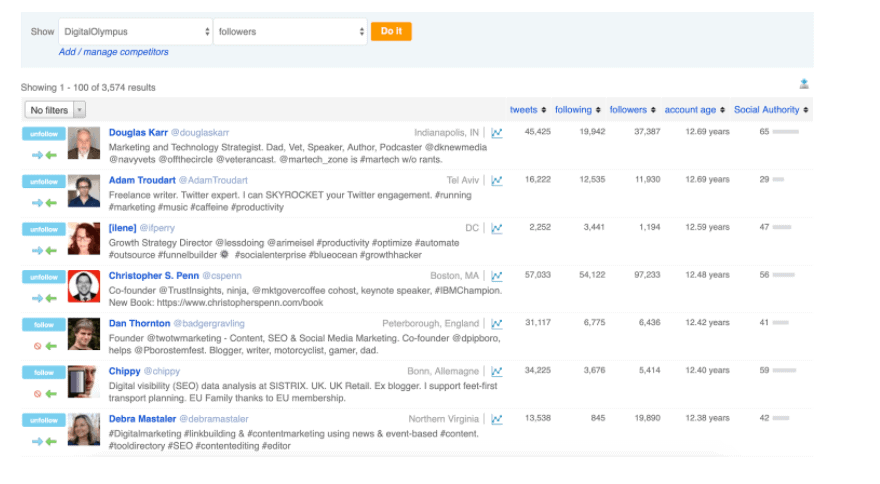Sort the list by account age column
The height and width of the screenshot is (484, 880).
[x=694, y=110]
